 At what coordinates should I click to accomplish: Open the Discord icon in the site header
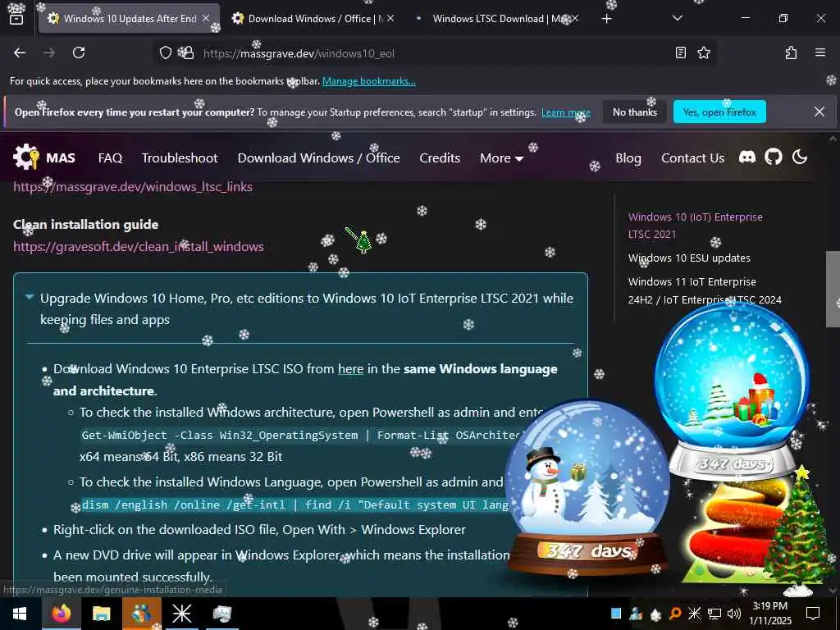coord(746,157)
